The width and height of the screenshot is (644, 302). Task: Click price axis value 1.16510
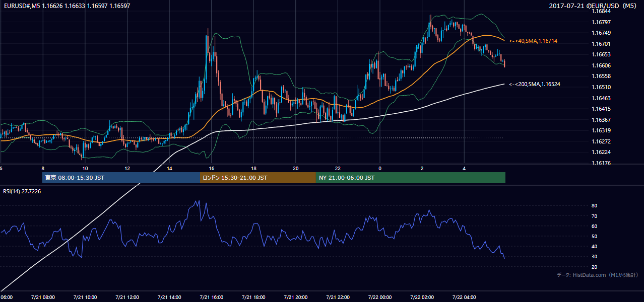coord(601,87)
